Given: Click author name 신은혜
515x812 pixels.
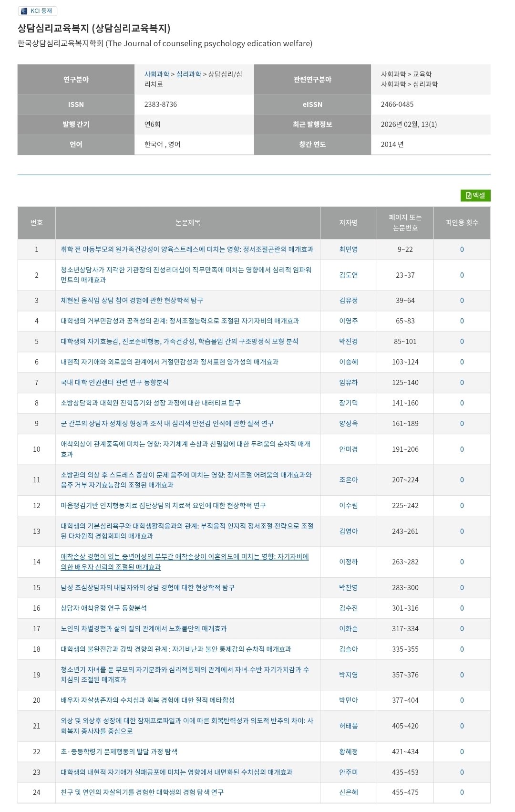Looking at the screenshot, I should click(348, 792).
